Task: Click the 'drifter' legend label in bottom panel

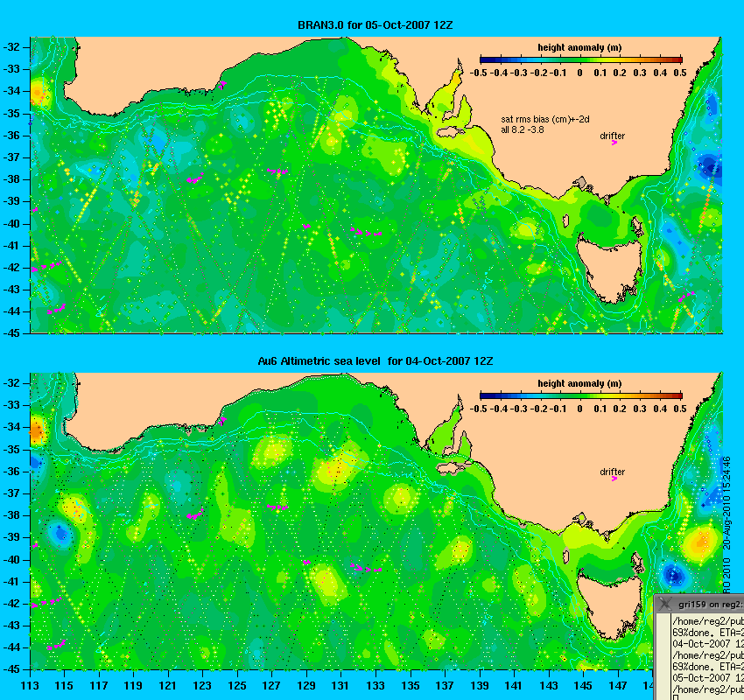Action: [612, 472]
